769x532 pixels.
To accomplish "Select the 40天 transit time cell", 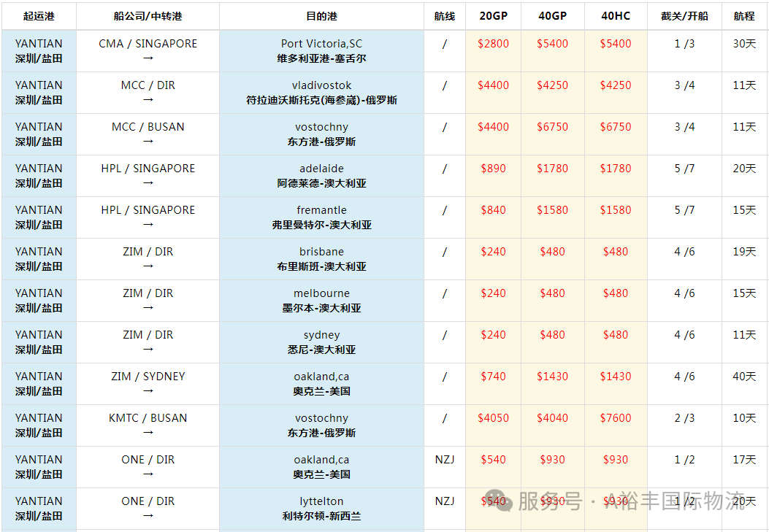I will point(744,377).
